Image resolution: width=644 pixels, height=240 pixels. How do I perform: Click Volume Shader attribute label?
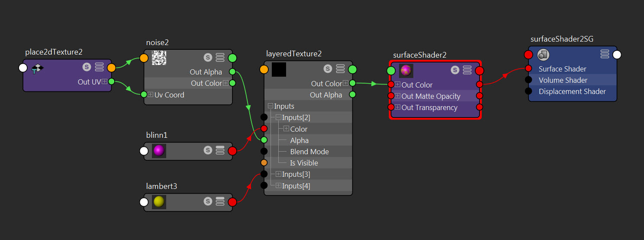pos(563,80)
